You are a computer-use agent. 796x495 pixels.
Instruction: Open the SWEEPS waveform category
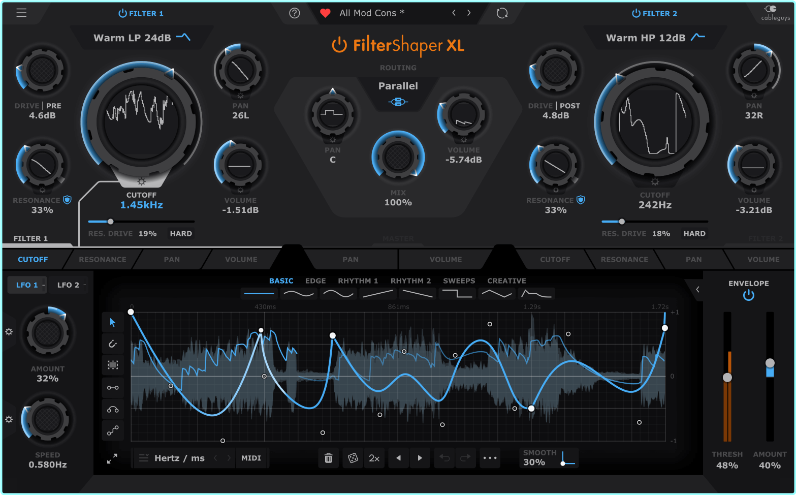[459, 281]
